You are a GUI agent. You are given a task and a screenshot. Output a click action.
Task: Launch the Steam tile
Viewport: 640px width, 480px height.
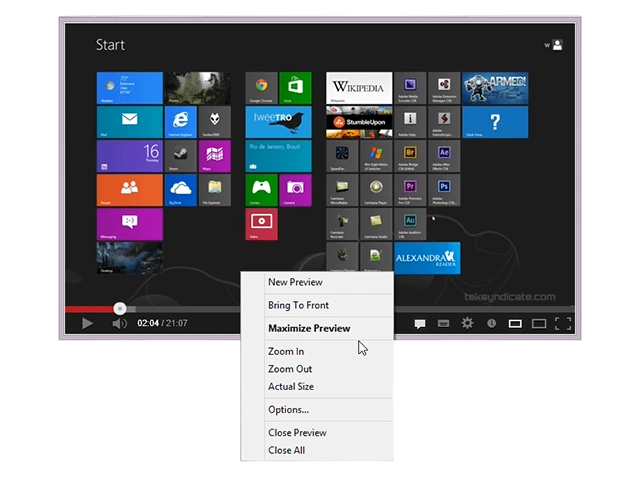pyautogui.click(x=180, y=156)
